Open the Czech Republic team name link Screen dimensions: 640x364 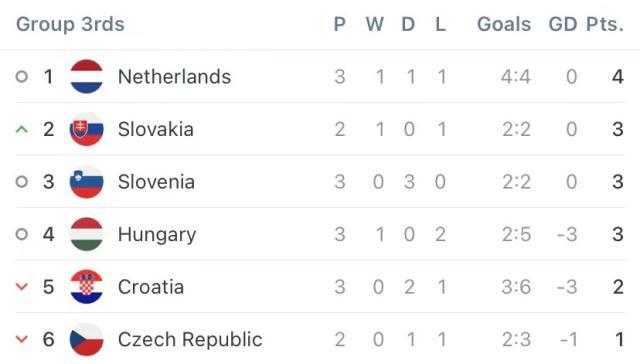coord(190,340)
